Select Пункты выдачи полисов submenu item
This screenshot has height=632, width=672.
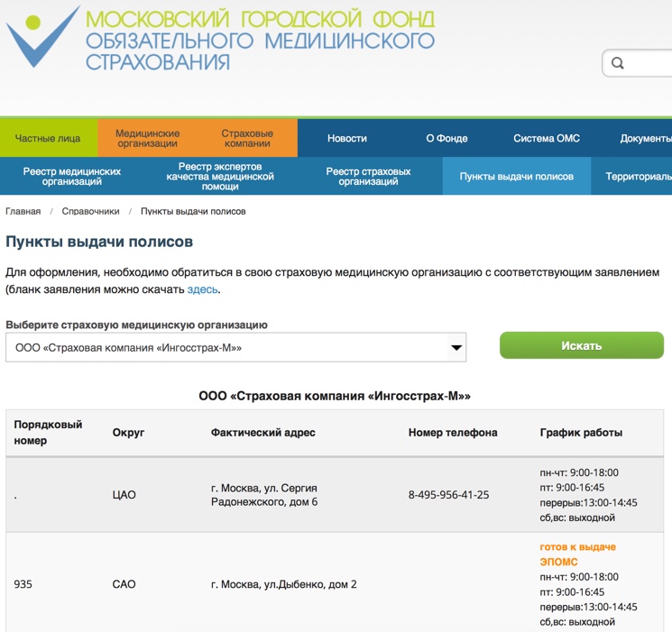pyautogui.click(x=517, y=176)
